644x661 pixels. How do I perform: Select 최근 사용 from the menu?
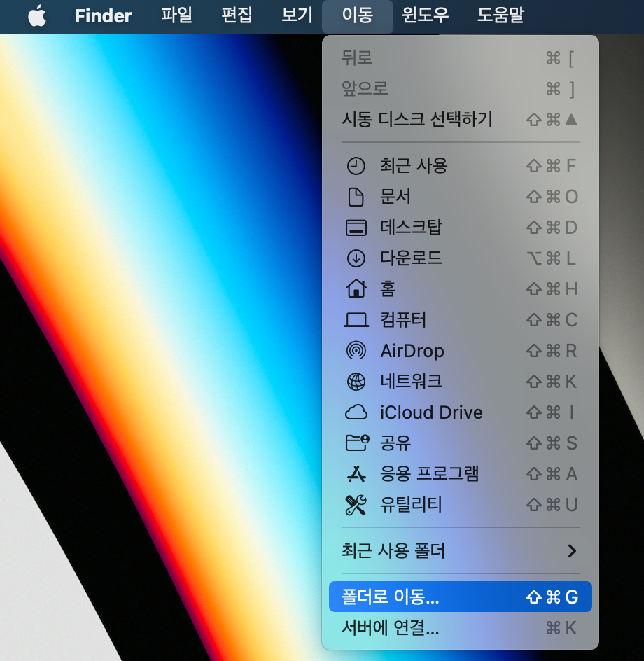tap(460, 166)
